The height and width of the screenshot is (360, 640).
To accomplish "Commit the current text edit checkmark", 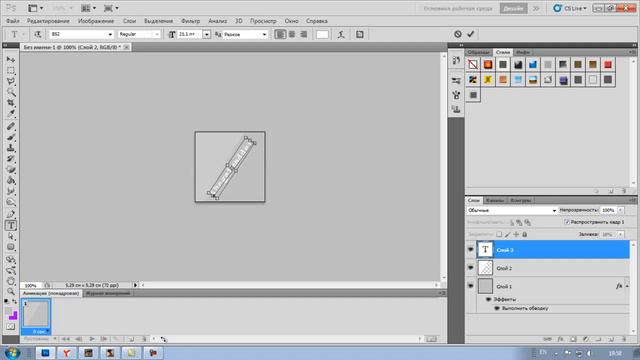I will point(471,34).
